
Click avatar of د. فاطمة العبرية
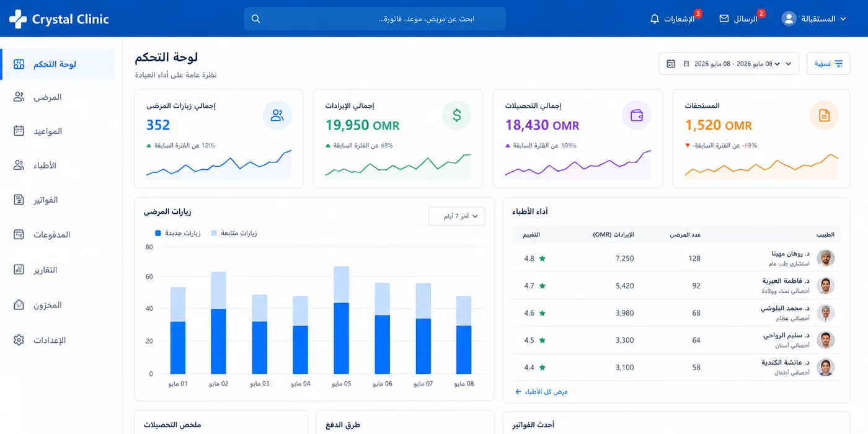pos(825,286)
